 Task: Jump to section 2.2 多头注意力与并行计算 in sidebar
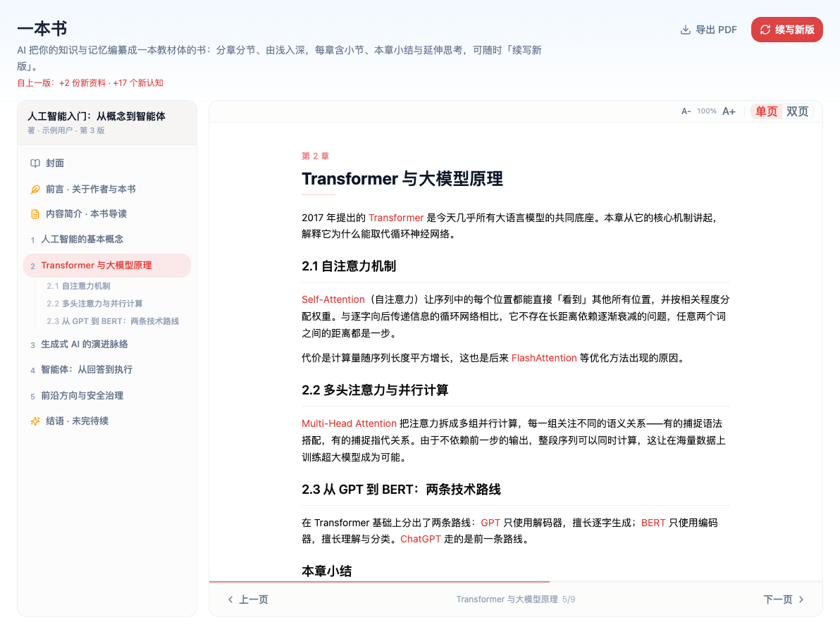(x=94, y=304)
